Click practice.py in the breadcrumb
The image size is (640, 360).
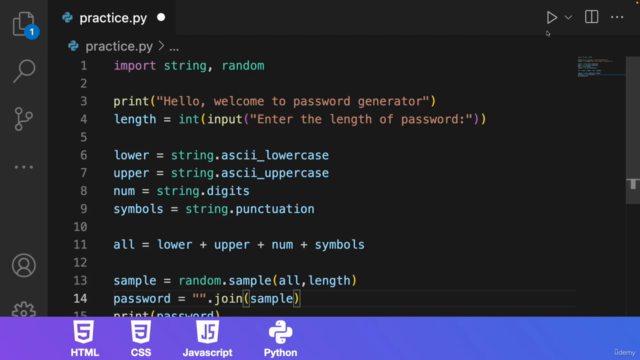(119, 47)
